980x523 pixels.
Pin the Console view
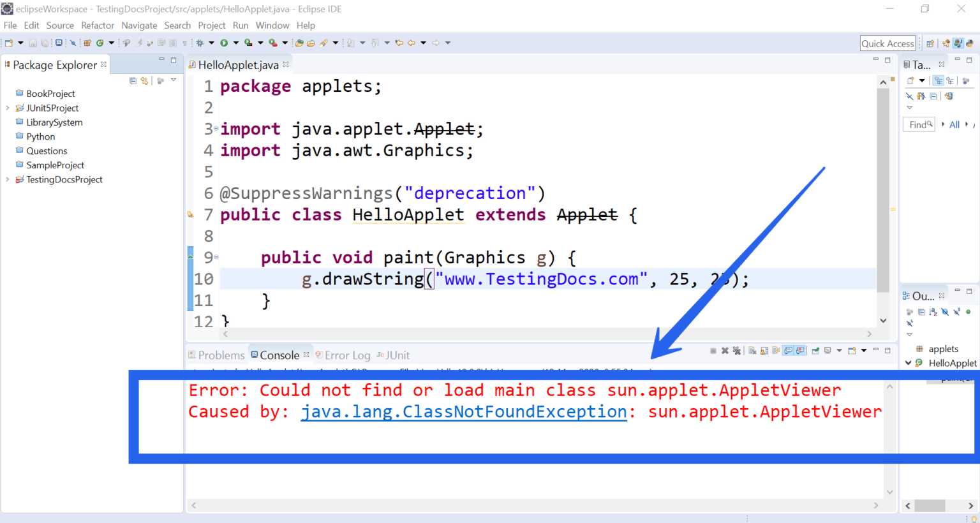click(816, 350)
